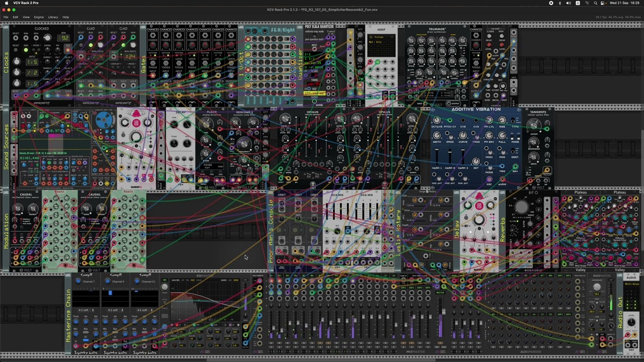Screen dimensions: 644x362
Task: Click the Poor Man's Console rack label
Action: [x=271, y=230]
